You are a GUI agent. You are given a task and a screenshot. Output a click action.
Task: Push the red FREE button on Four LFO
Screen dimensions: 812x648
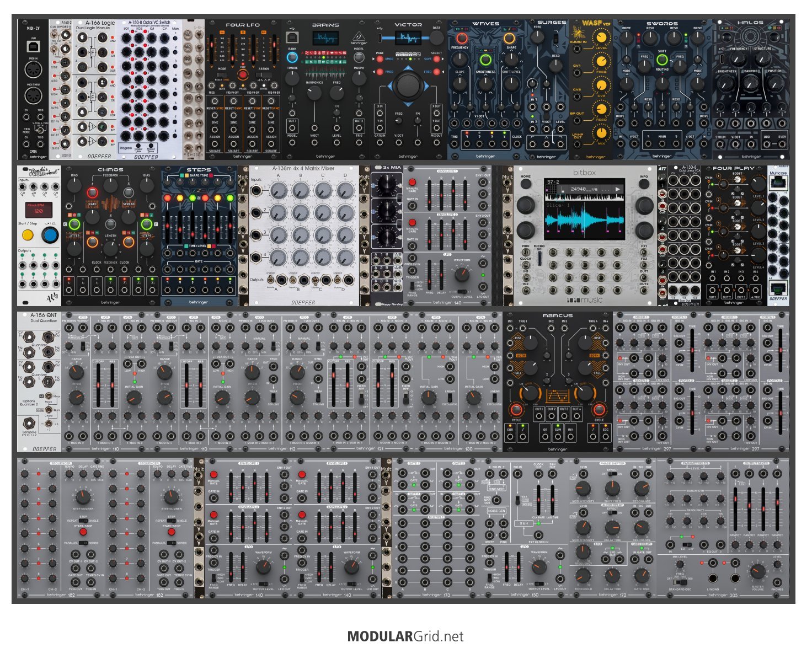click(243, 74)
